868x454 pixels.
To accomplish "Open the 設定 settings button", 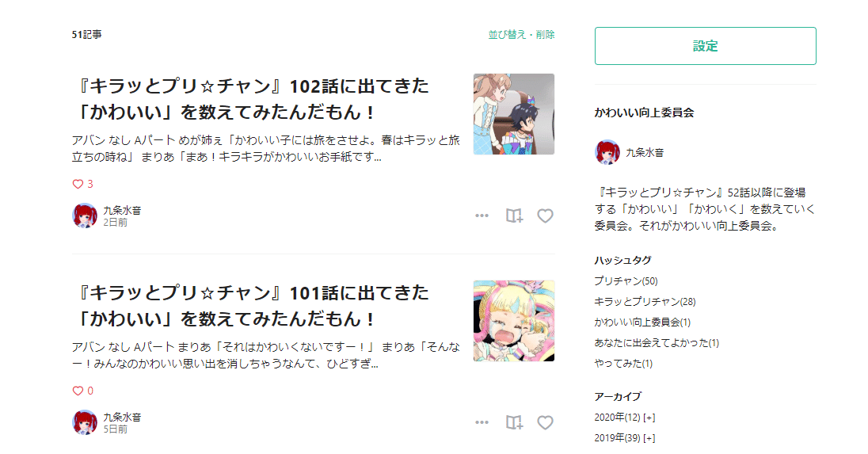I will 705,46.
